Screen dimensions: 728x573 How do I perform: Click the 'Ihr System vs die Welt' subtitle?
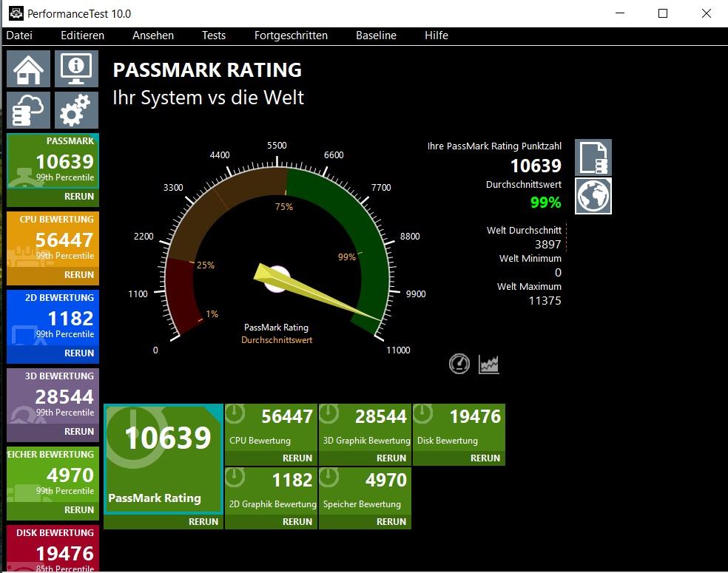click(x=208, y=98)
